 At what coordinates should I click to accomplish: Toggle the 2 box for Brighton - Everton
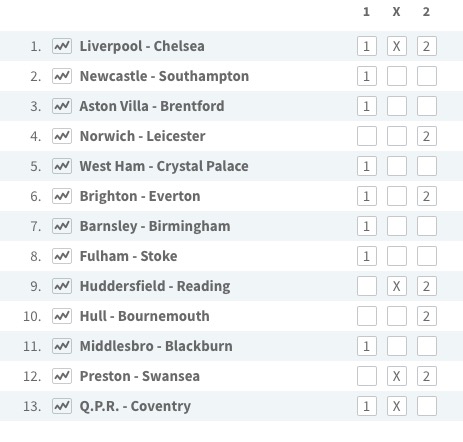(x=427, y=196)
